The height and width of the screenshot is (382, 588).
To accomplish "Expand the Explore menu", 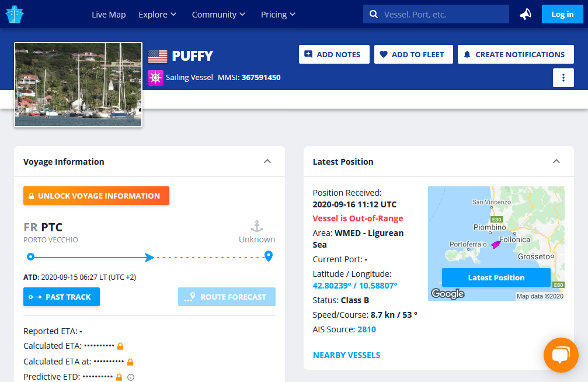I will [x=157, y=14].
